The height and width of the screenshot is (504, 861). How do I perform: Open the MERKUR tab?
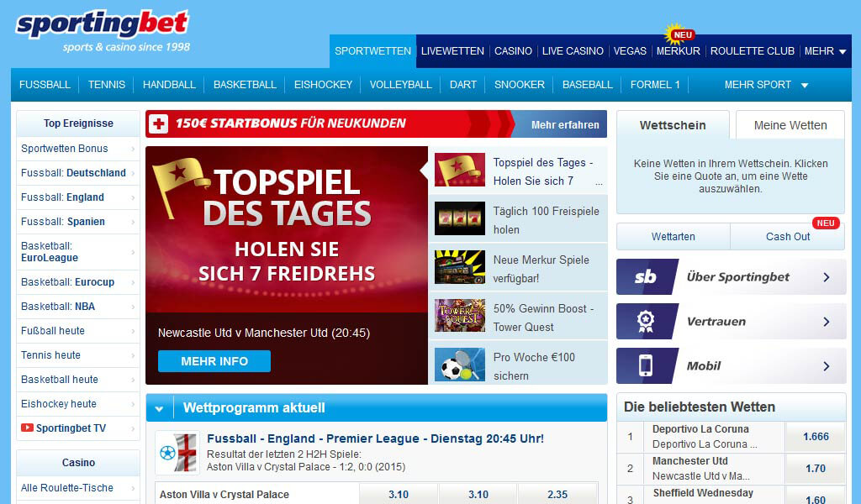point(679,51)
